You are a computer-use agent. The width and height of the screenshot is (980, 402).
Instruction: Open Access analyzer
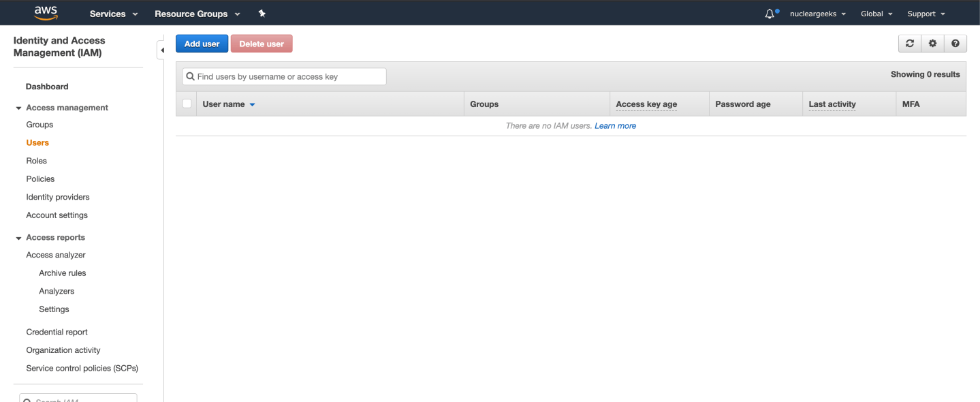coord(56,255)
